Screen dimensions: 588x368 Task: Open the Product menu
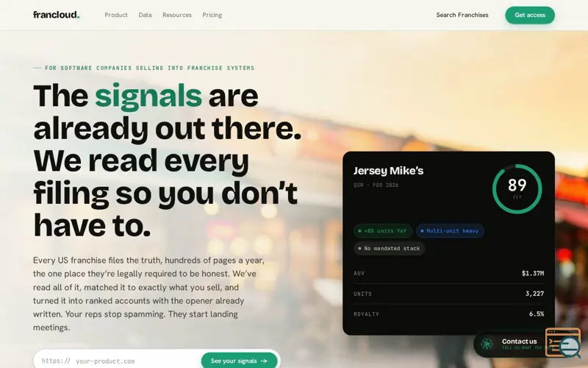(116, 15)
